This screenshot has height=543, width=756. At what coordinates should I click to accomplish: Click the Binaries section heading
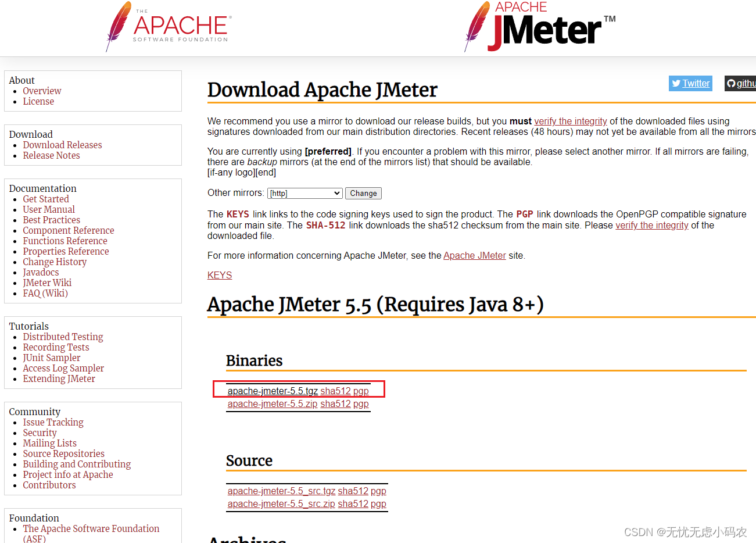pos(254,360)
